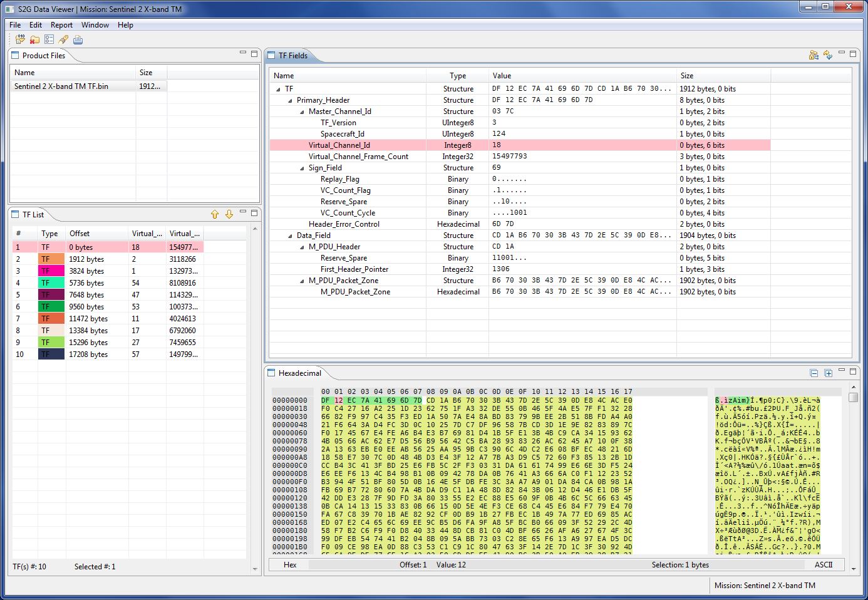
Task: Collapse the Sign_Field tree node
Action: tap(302, 168)
